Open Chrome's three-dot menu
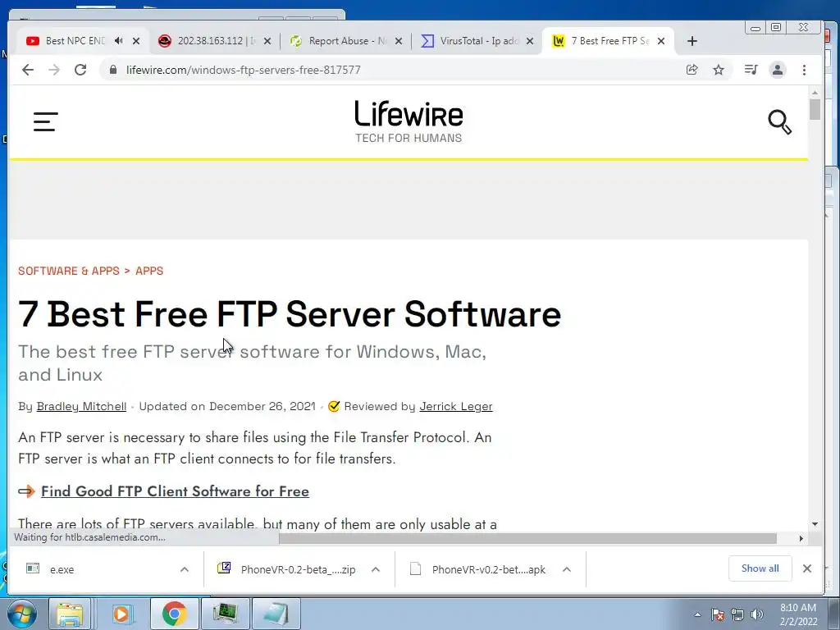The width and height of the screenshot is (840, 630). tap(804, 70)
